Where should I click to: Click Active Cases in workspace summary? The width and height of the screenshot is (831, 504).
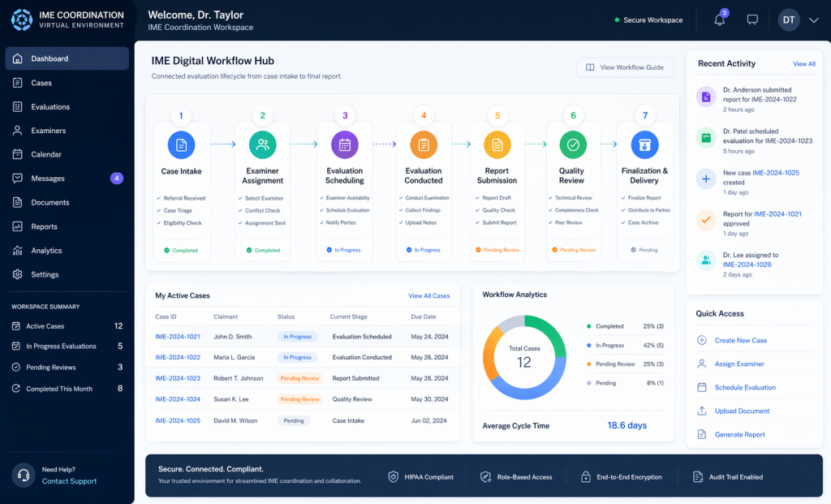pyautogui.click(x=67, y=326)
